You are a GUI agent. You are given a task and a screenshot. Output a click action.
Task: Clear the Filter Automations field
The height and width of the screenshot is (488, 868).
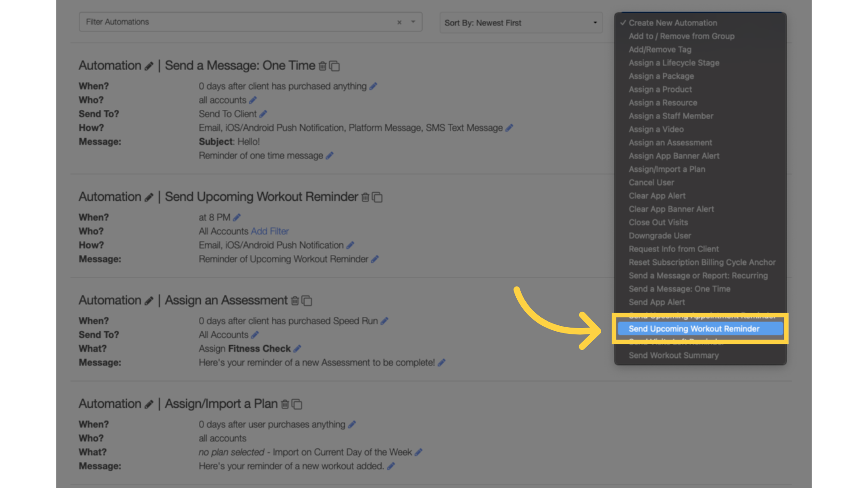[399, 22]
